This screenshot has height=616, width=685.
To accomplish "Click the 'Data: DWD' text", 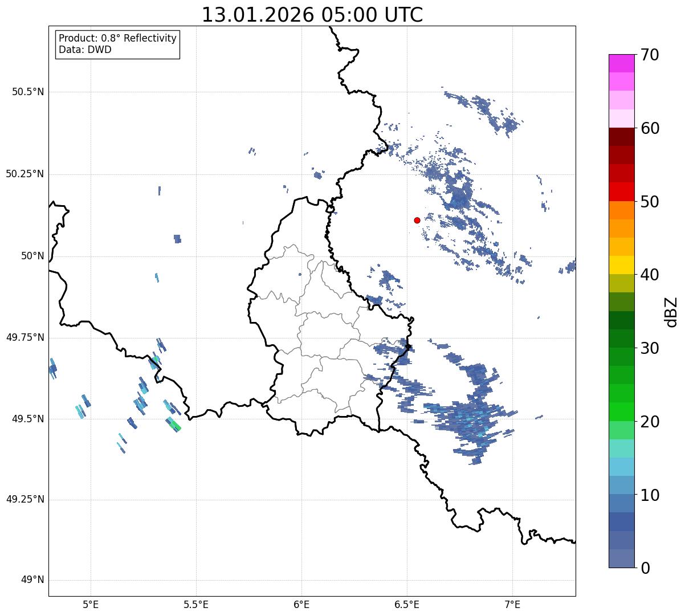I will point(85,50).
